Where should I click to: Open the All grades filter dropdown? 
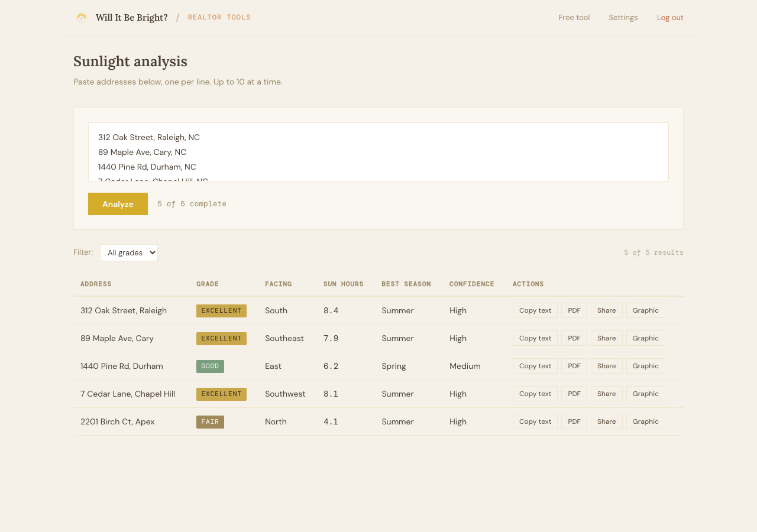(x=128, y=252)
